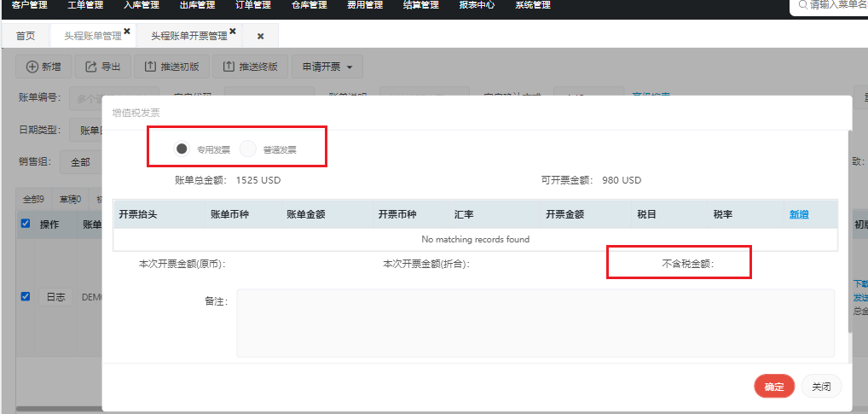This screenshot has height=414, width=868.
Task: Click the 新增 button in the toolbar
Action: pyautogui.click(x=43, y=67)
